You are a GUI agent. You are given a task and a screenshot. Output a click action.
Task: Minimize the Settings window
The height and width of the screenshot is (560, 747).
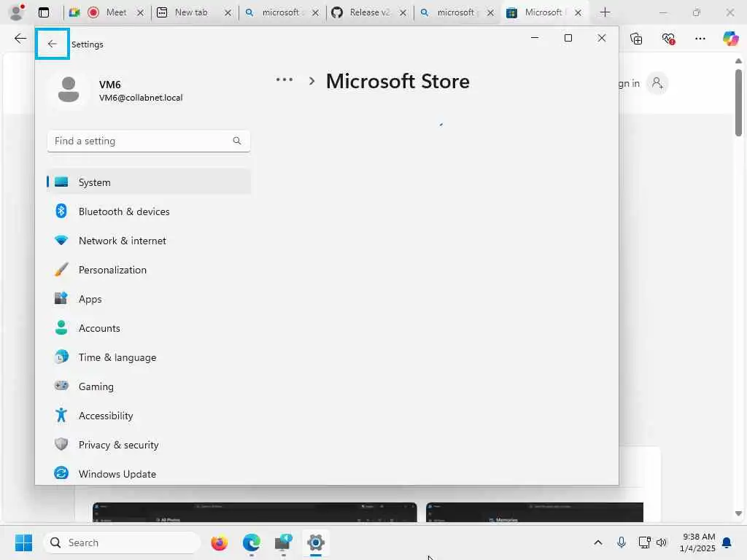click(x=535, y=38)
